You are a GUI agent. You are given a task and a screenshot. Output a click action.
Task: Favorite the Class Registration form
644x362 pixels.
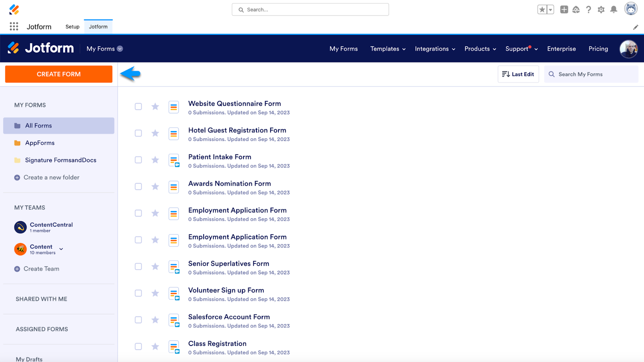[x=155, y=346]
